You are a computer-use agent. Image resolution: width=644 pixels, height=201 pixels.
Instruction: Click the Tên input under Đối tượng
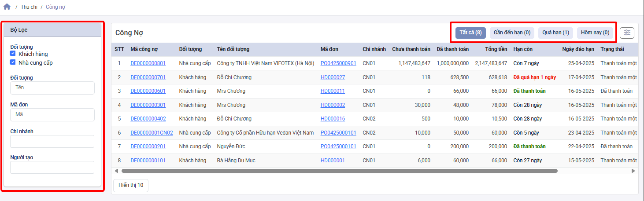tap(52, 88)
